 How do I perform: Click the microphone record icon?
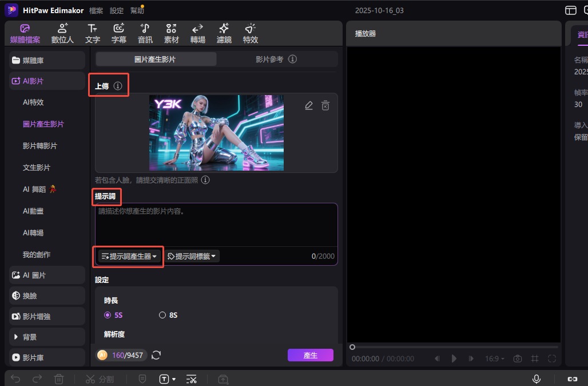tap(537, 379)
